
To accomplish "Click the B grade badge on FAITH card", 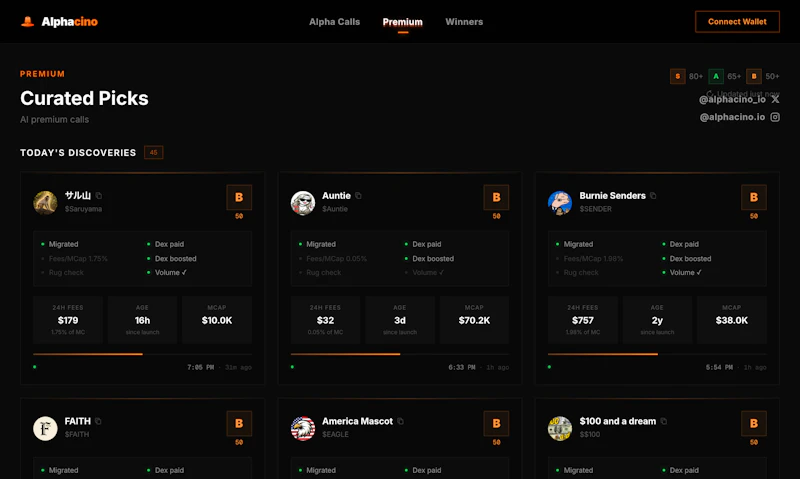I will click(x=239, y=423).
